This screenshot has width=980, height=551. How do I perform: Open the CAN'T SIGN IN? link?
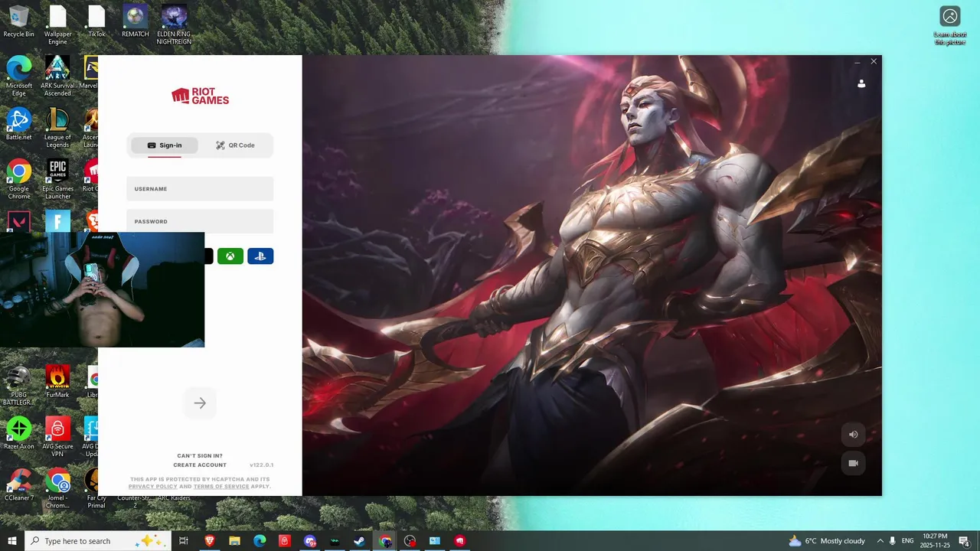[x=200, y=456]
